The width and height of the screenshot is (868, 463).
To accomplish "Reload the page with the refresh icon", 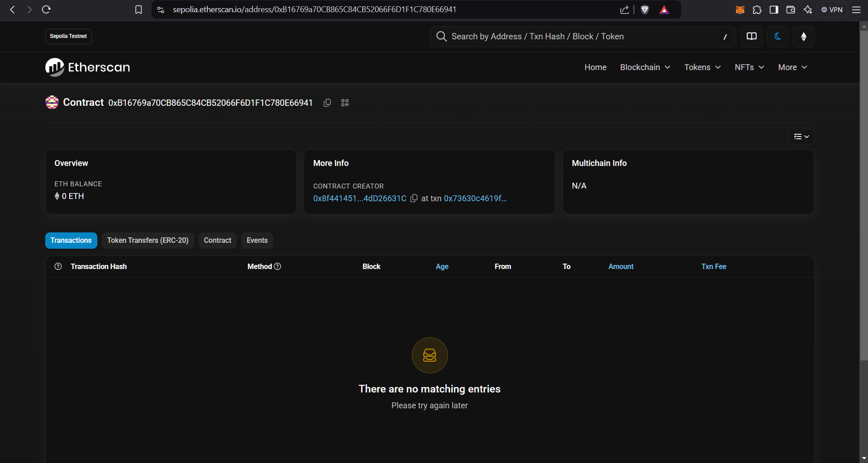I will [x=46, y=9].
